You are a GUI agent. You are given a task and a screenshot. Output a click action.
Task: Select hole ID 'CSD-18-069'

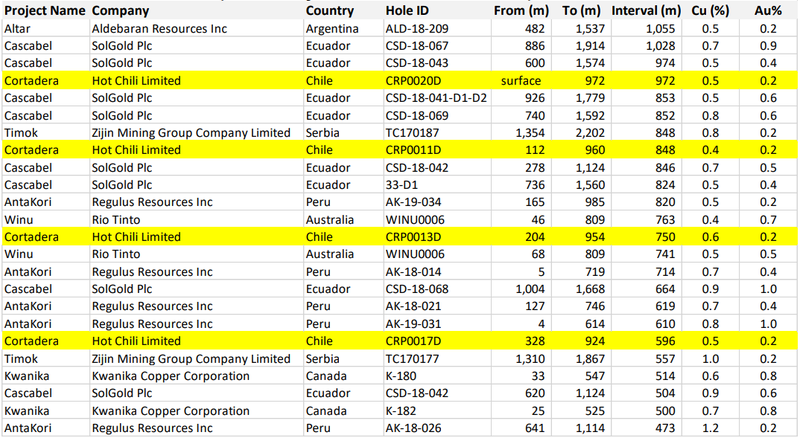click(x=417, y=115)
